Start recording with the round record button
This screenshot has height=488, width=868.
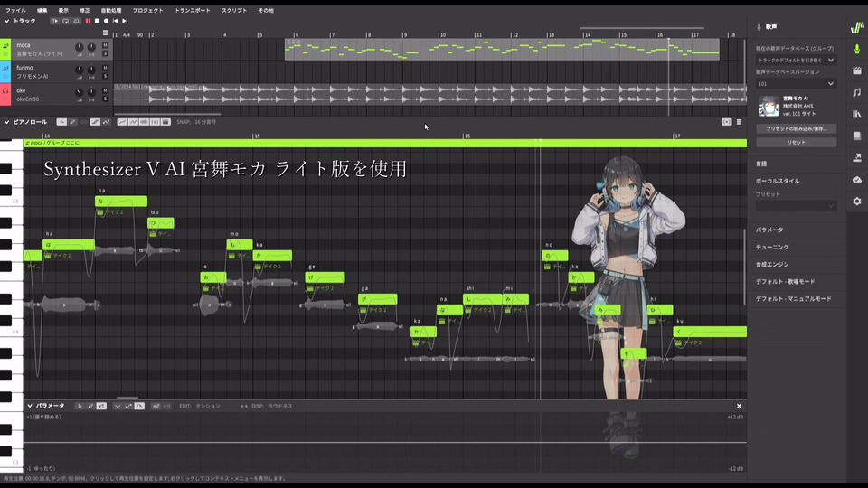(x=107, y=21)
